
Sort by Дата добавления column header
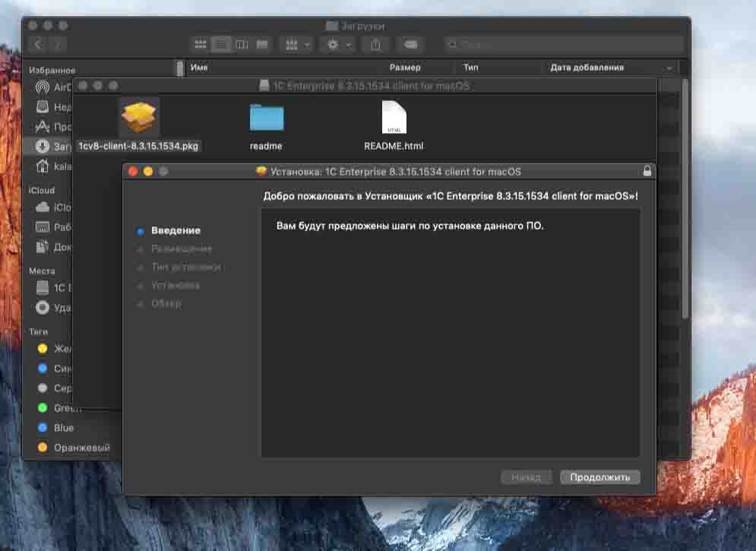pos(587,68)
